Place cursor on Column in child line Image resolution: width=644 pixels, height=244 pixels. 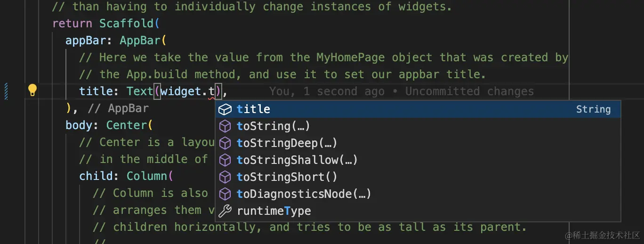point(147,176)
